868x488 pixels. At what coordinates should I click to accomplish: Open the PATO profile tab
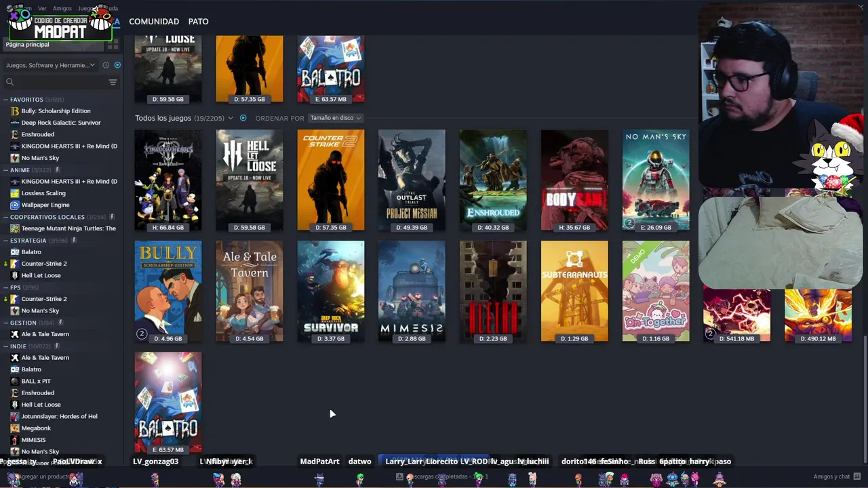[x=198, y=22]
